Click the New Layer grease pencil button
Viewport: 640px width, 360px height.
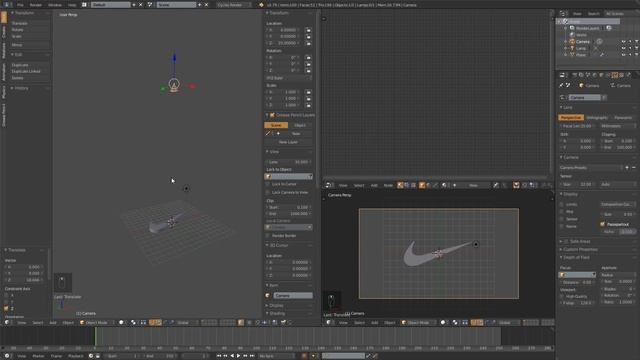(x=288, y=142)
